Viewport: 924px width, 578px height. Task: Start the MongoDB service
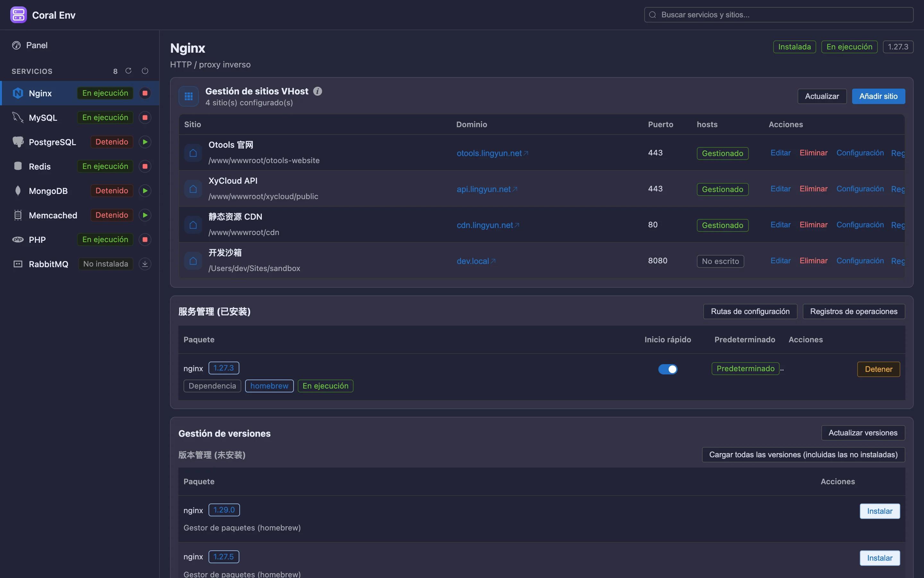[x=145, y=191]
